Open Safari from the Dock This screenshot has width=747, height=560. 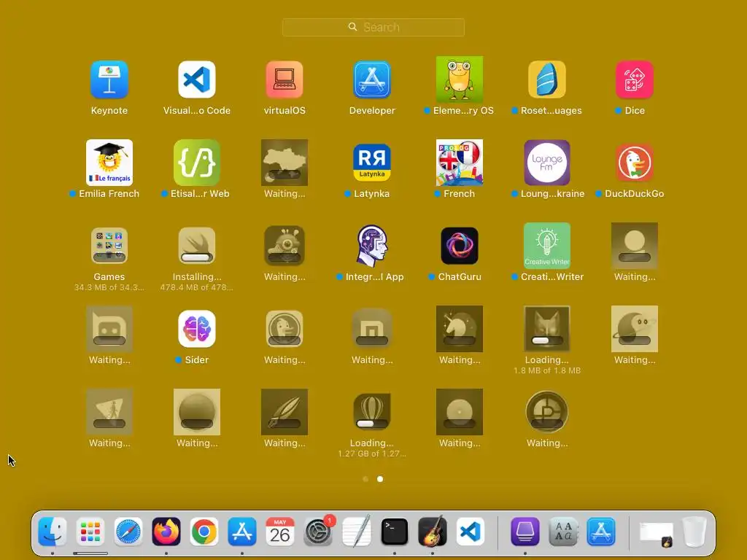click(x=128, y=532)
